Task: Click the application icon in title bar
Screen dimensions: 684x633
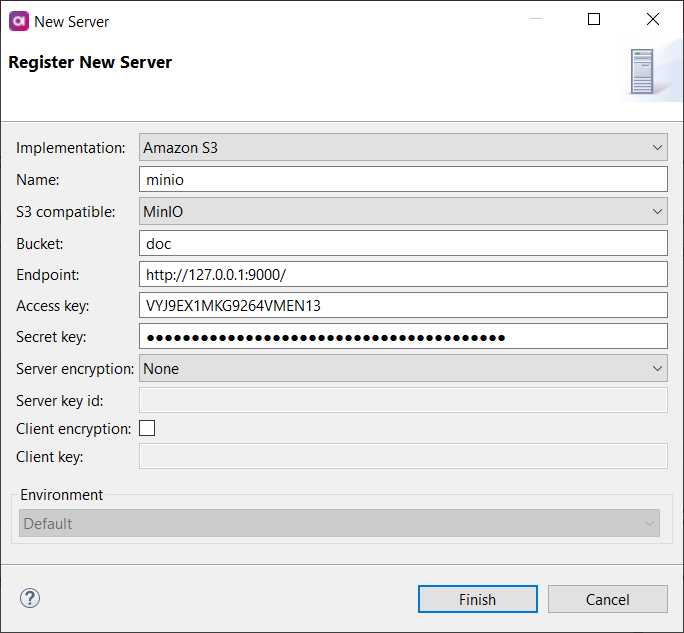Action: [x=17, y=20]
